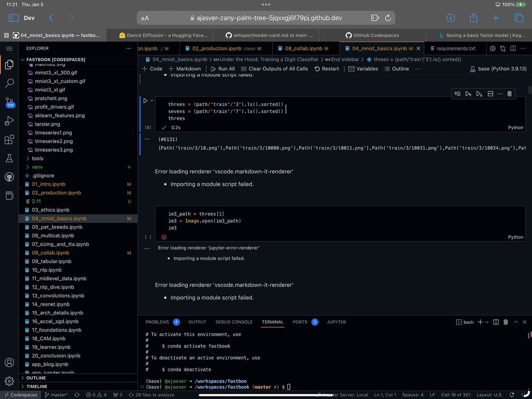The image size is (532, 399).
Task: Open Source Control showing 10K changes
Action: coord(9,101)
